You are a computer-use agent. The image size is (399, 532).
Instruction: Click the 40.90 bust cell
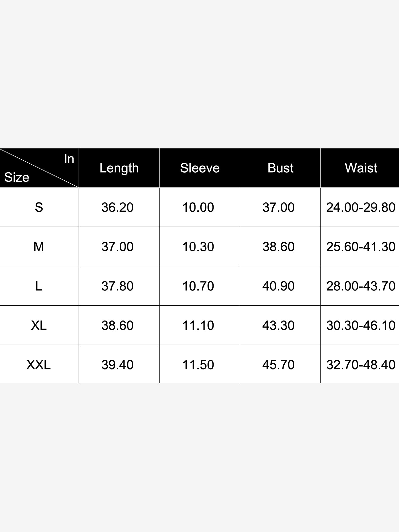pos(279,286)
